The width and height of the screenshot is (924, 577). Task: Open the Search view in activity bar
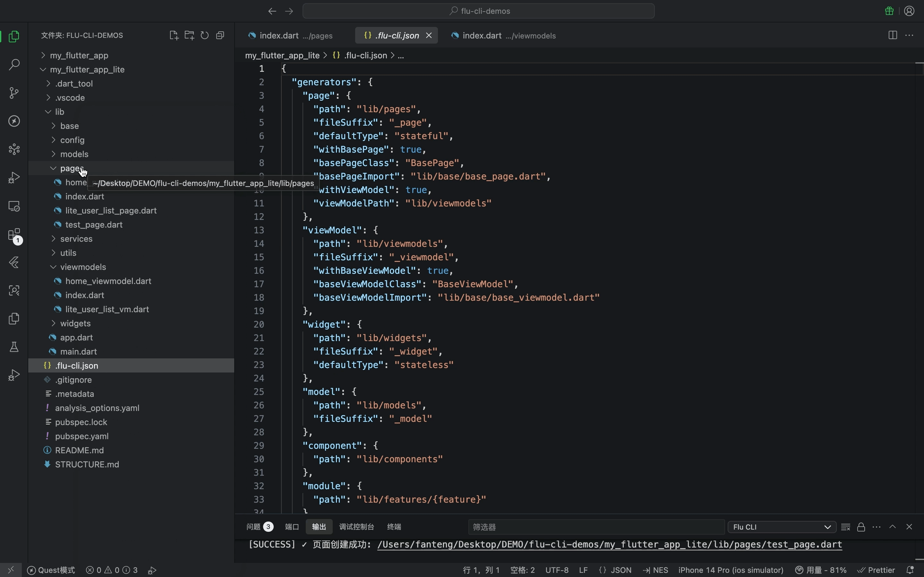14,64
